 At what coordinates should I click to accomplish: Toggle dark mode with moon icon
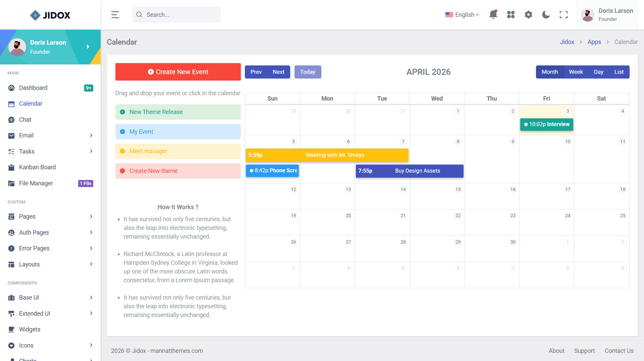(x=546, y=15)
